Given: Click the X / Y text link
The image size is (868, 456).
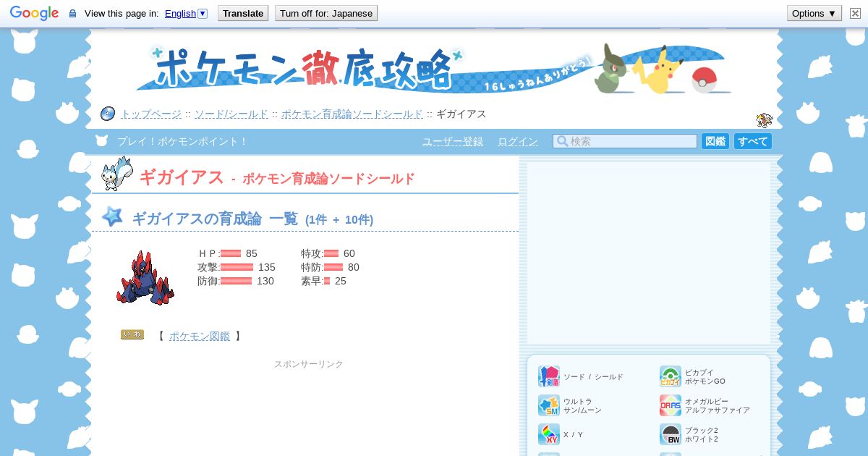Looking at the screenshot, I should click(x=574, y=435).
